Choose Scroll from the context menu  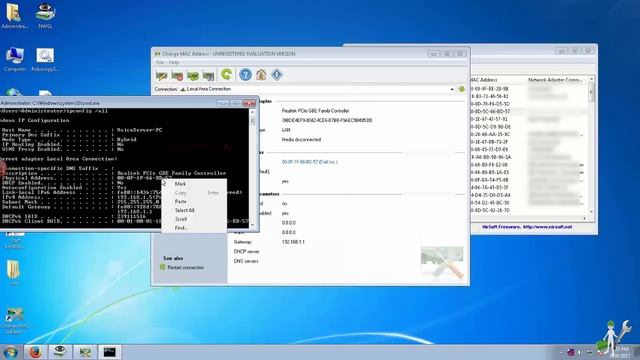[194, 219]
